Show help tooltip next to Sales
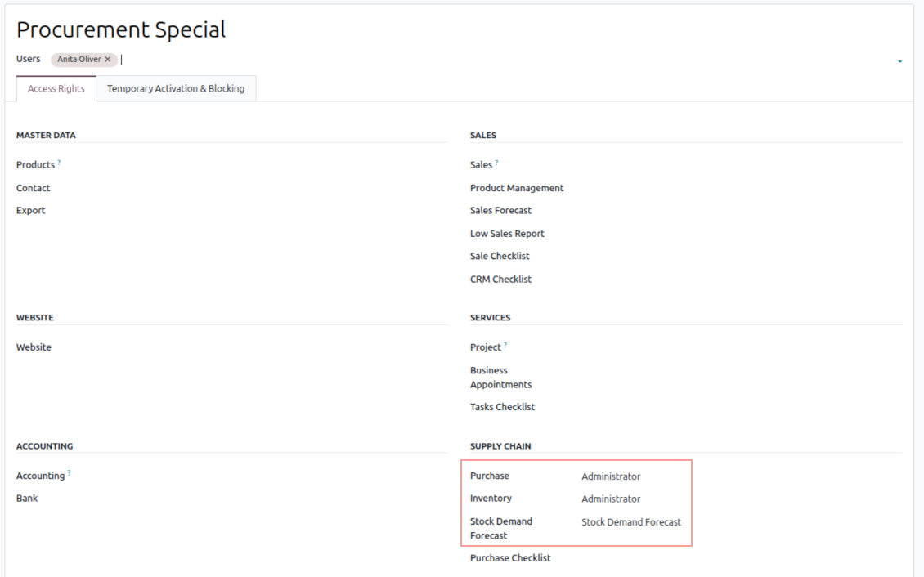This screenshot has width=924, height=577. click(496, 163)
